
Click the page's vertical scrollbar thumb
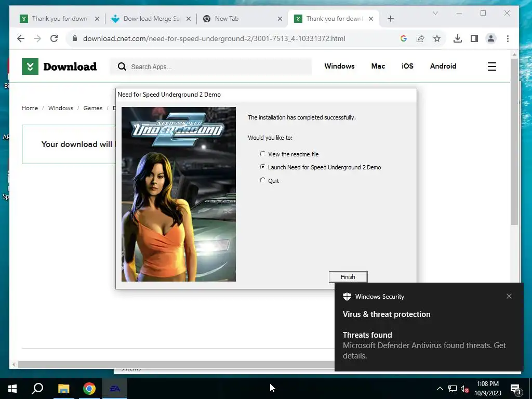click(514, 141)
